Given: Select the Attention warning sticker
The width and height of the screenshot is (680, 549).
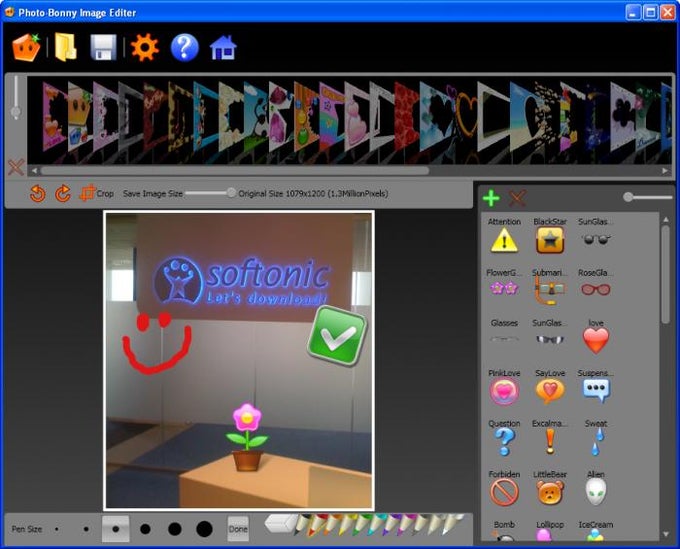Looking at the screenshot, I should click(x=504, y=235).
